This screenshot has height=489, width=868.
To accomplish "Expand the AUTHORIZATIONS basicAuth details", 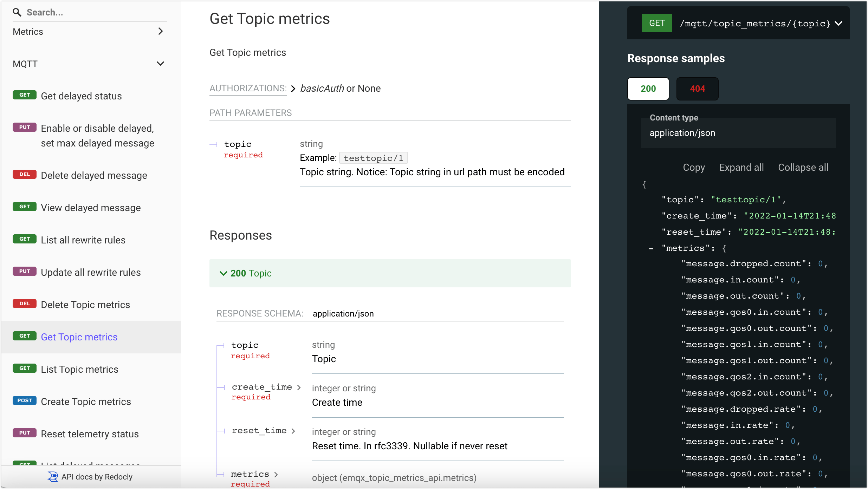I will [x=293, y=89].
